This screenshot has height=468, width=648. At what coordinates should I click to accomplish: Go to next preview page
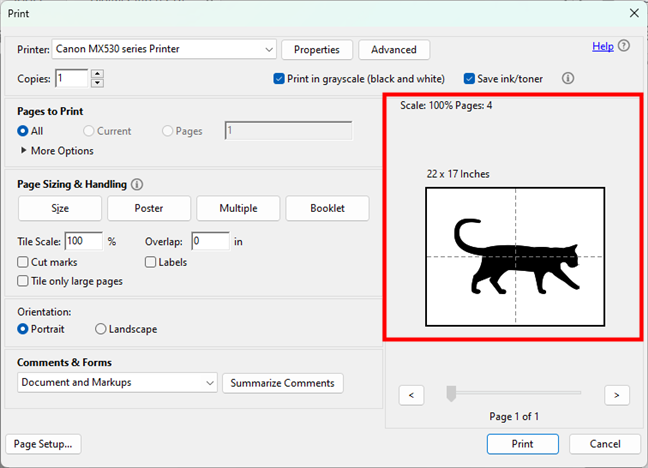(617, 395)
